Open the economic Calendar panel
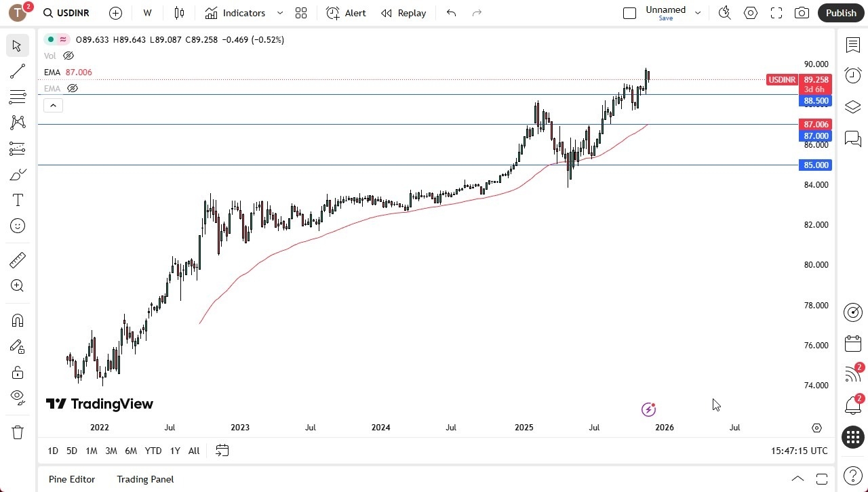Image resolution: width=868 pixels, height=492 pixels. pos(852,343)
